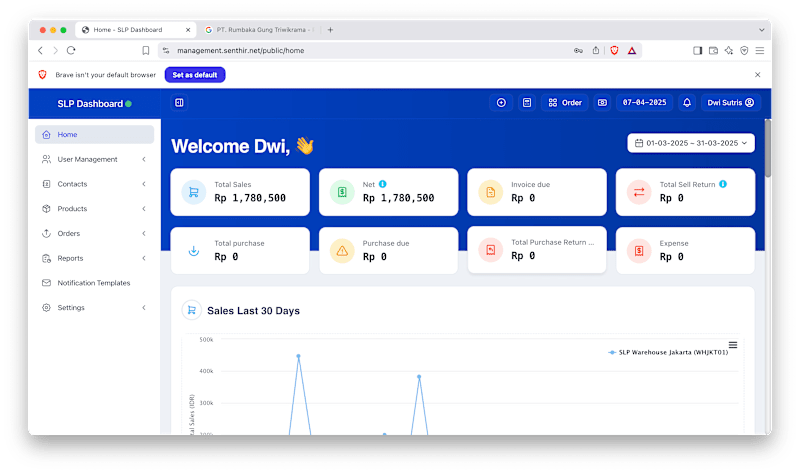
Task: Open the calculator icon in header
Action: click(527, 103)
